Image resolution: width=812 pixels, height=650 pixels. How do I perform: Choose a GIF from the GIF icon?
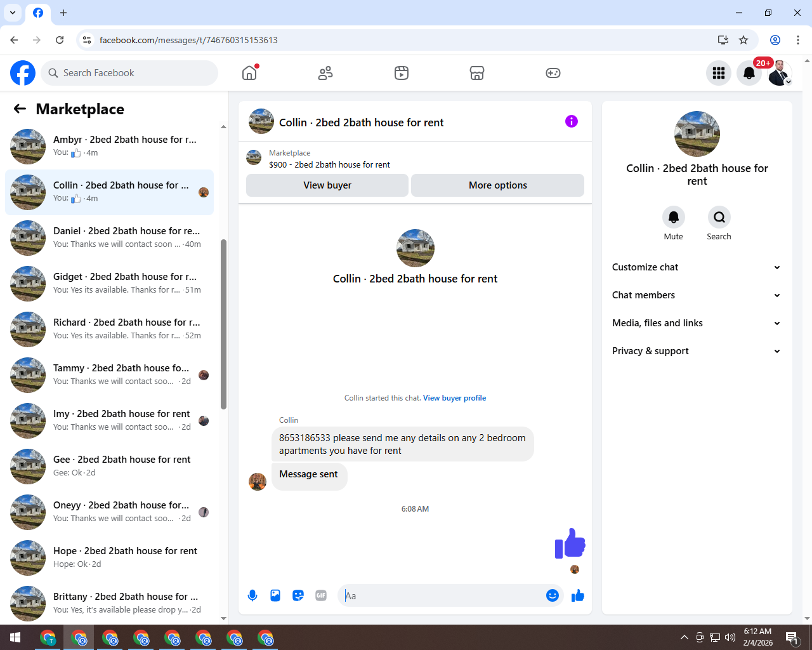(x=321, y=595)
